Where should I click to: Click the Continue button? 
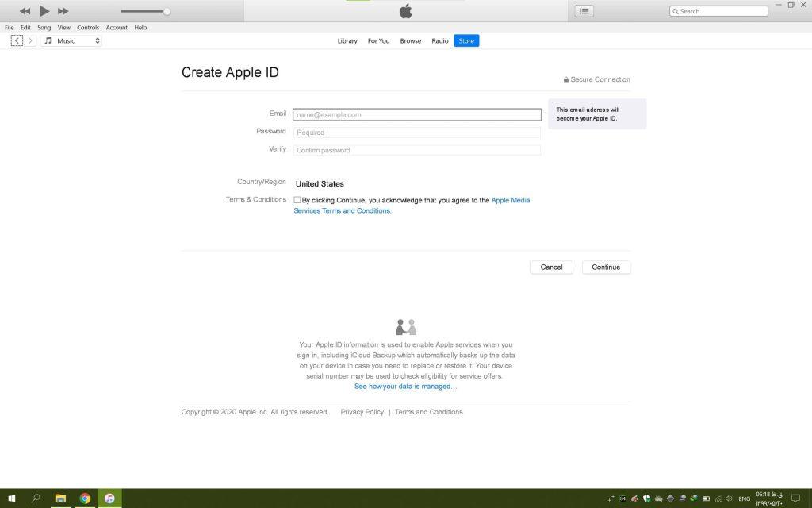(606, 267)
